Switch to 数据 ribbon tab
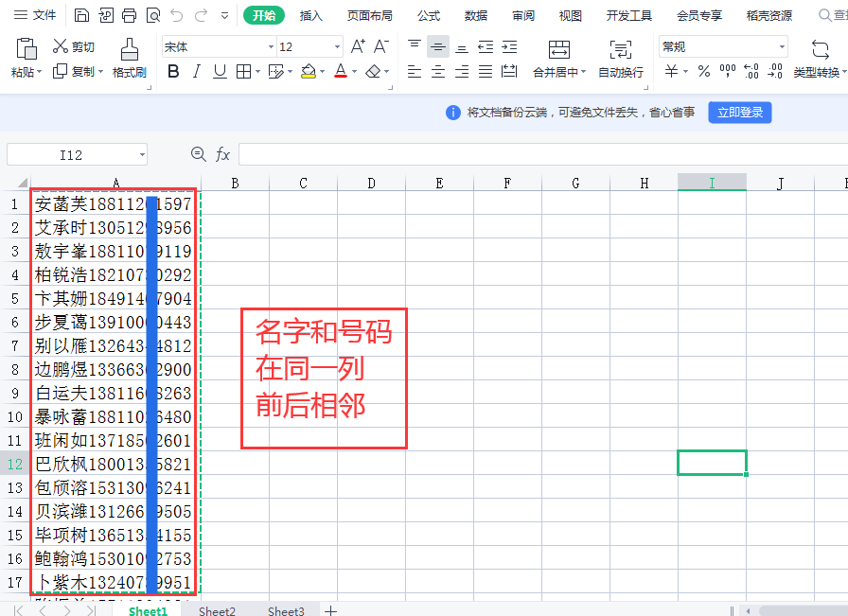This screenshot has height=616, width=848. 476,16
